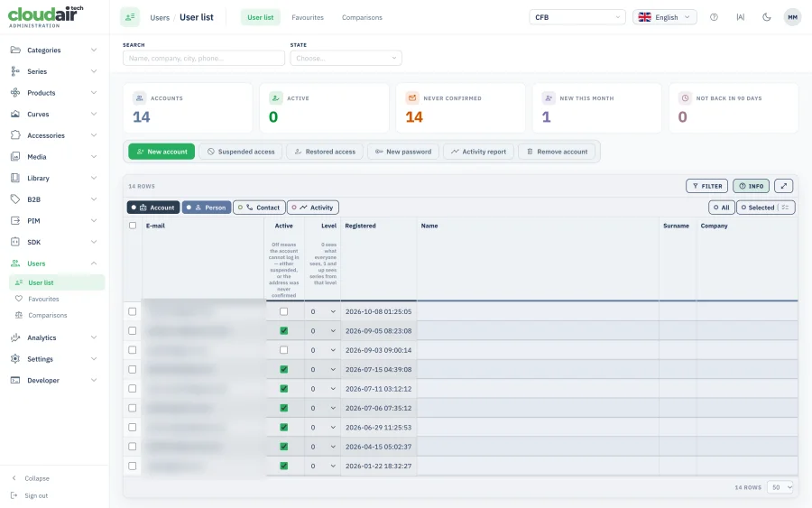Image resolution: width=812 pixels, height=508 pixels.
Task: Switch to the Comparisons tab
Action: pyautogui.click(x=362, y=17)
